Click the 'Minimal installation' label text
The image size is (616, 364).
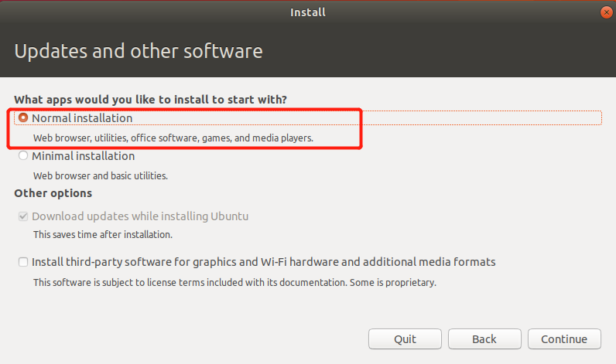click(x=83, y=156)
